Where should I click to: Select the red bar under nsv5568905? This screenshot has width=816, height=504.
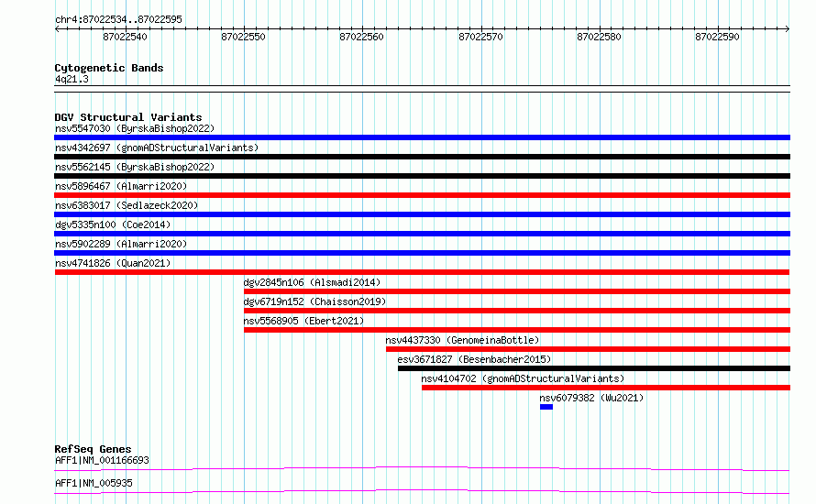pos(517,330)
